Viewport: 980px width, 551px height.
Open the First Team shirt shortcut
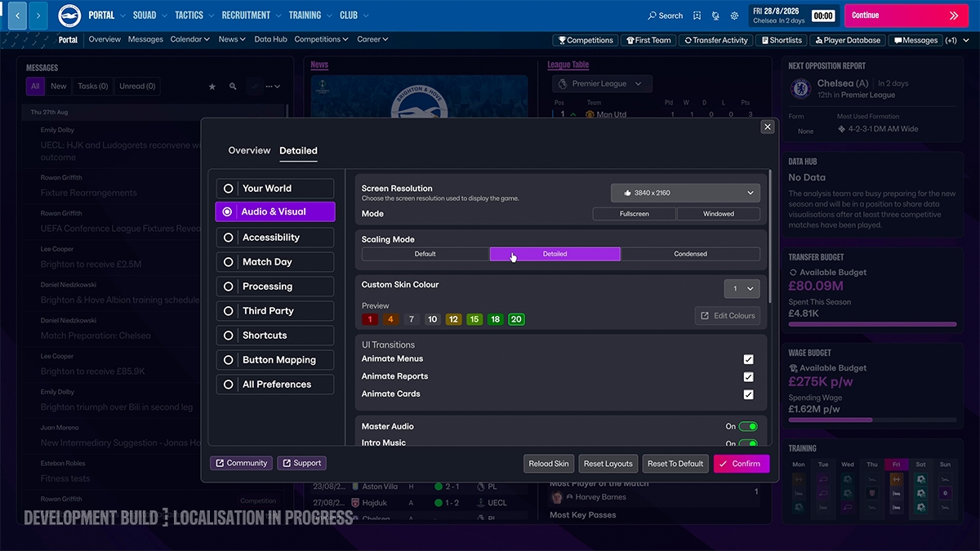coord(648,40)
